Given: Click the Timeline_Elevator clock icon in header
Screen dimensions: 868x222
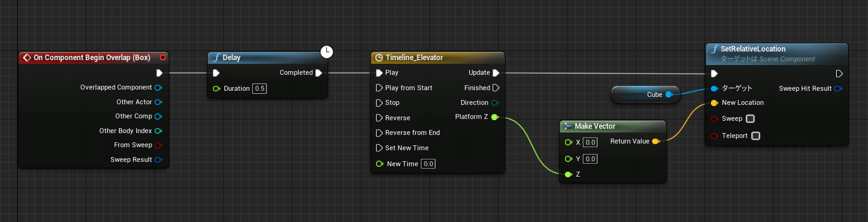Looking at the screenshot, I should (379, 58).
